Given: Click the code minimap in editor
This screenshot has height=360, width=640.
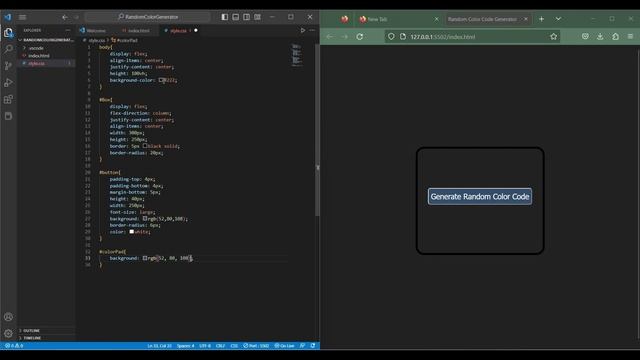Looking at the screenshot, I should (297, 55).
